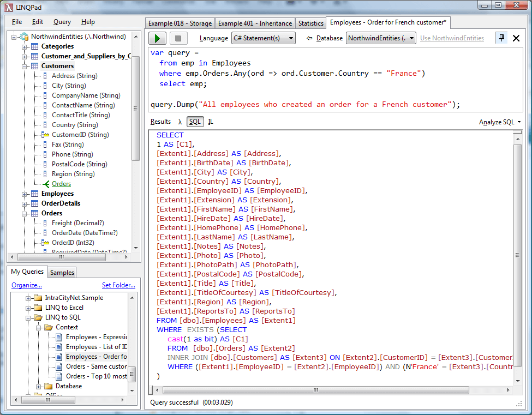Viewport: 532px width, 415px height.
Task: Show the IL output view
Action: click(211, 122)
